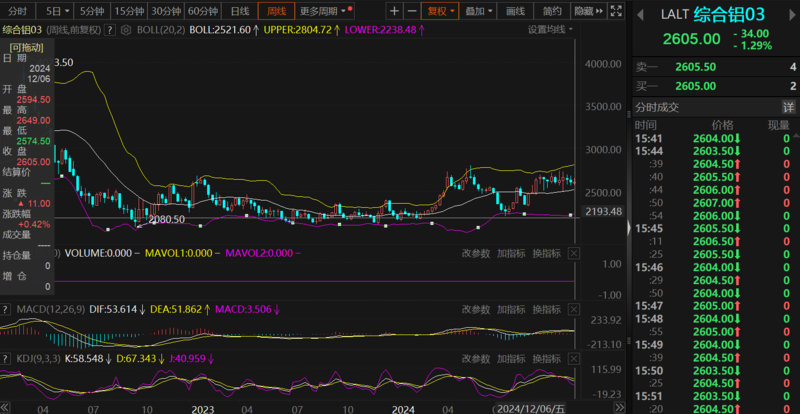This screenshot has width=800, height=414.
Task: Close the KDJ indicator panel
Action: click(573, 357)
